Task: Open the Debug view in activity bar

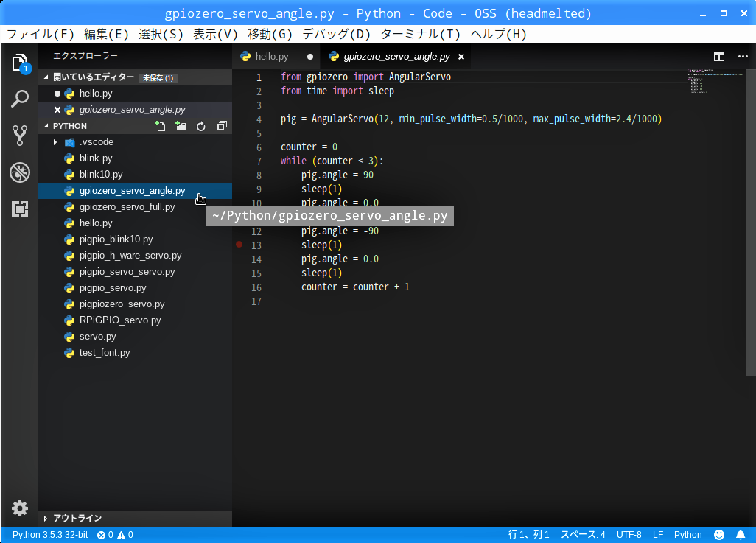Action: [20, 172]
